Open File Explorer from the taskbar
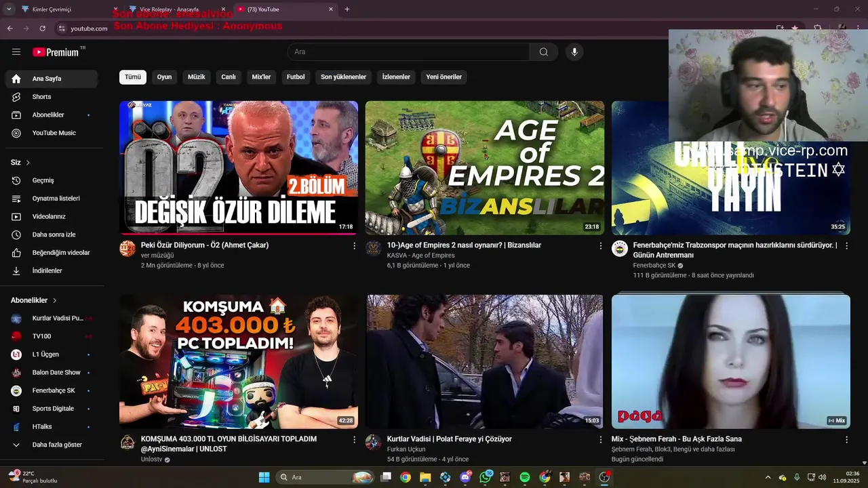 tap(425, 477)
